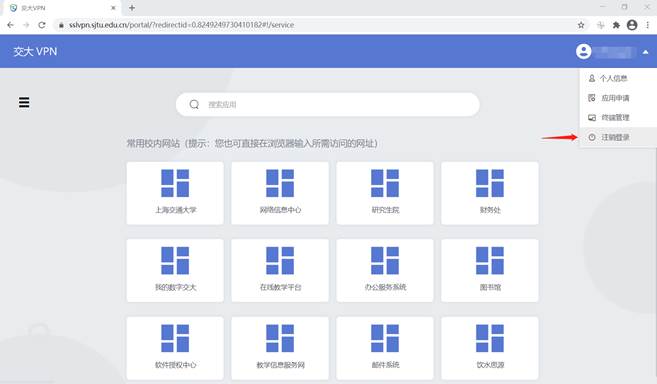Screen dimensions: 657x384
Task: Open the 办公服务系统 tile
Action: point(385,270)
